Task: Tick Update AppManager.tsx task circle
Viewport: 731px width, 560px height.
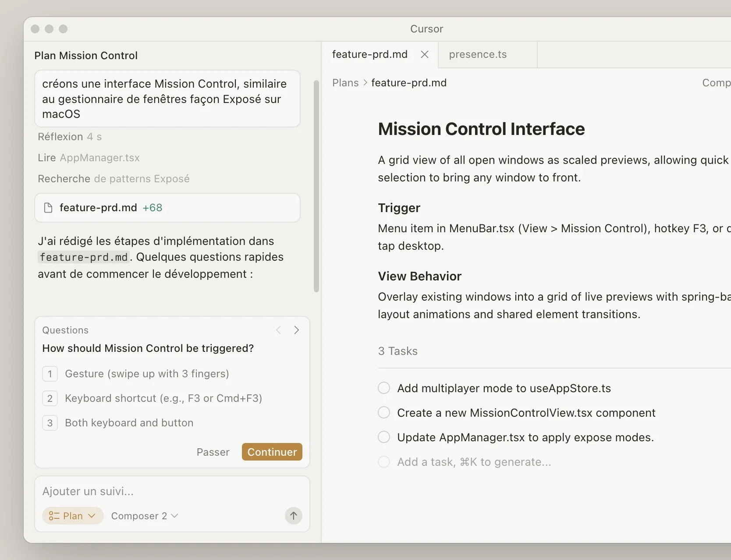Action: point(384,437)
